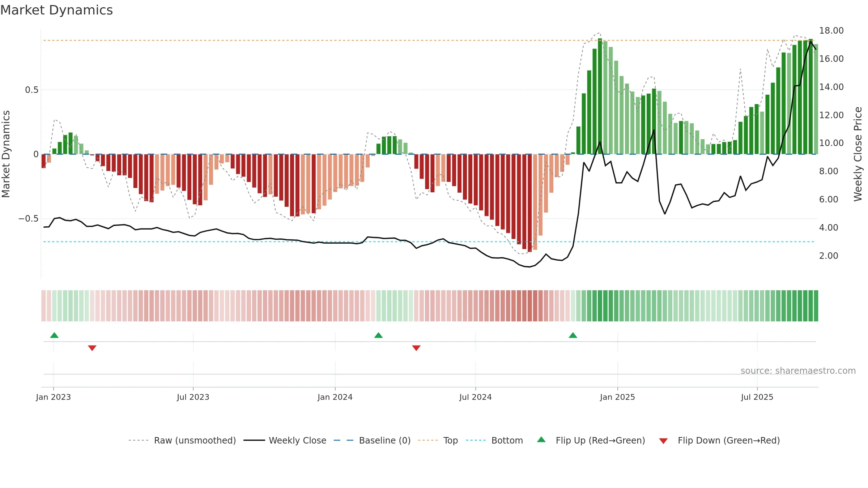The height and width of the screenshot is (488, 868).
Task: Click the green flip-up marker after Jan 2024
Action: 378,335
